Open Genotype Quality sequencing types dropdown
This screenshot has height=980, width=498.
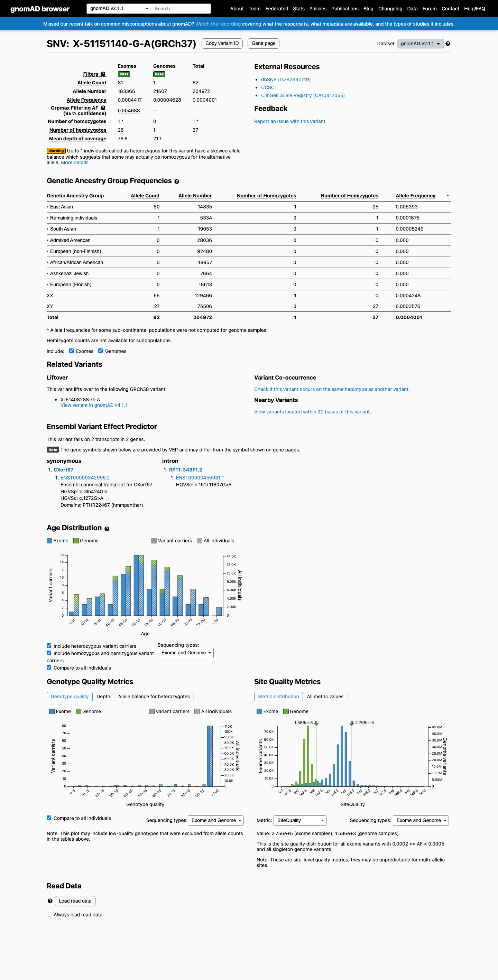pyautogui.click(x=215, y=821)
